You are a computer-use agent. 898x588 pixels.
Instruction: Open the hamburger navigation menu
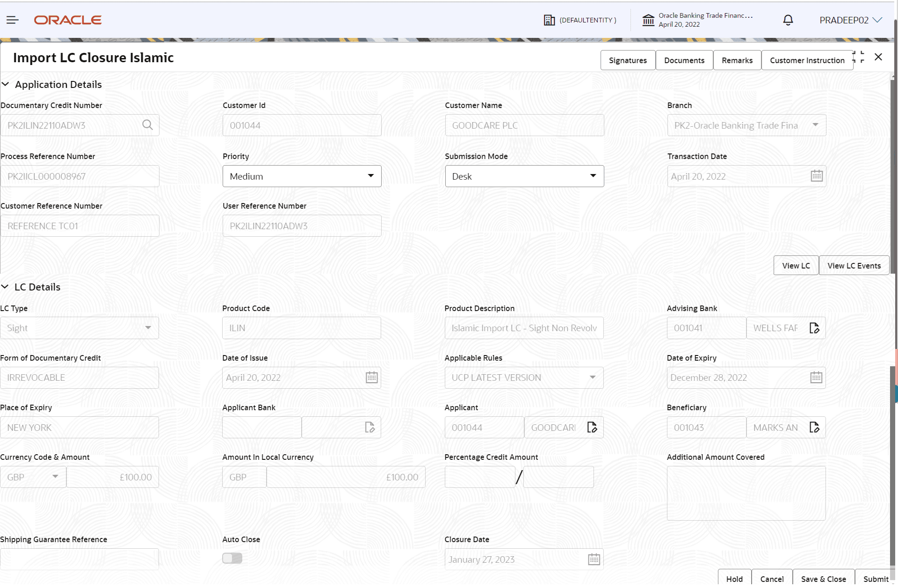point(12,20)
